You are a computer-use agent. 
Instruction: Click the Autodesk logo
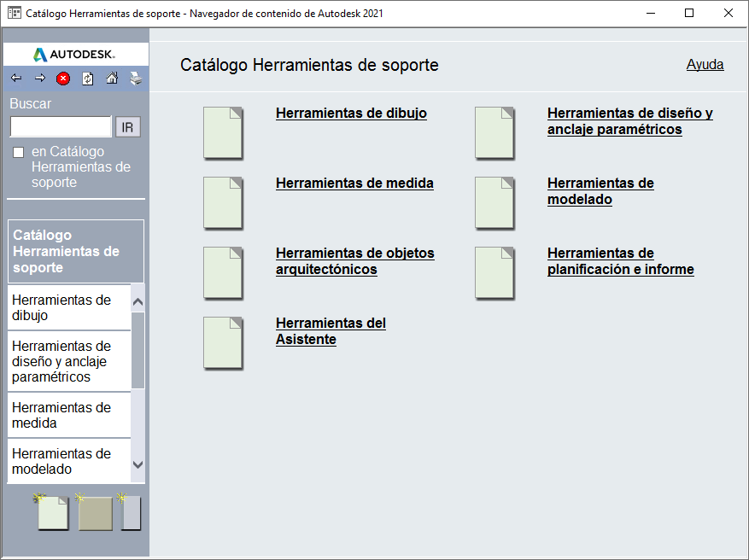tap(75, 55)
